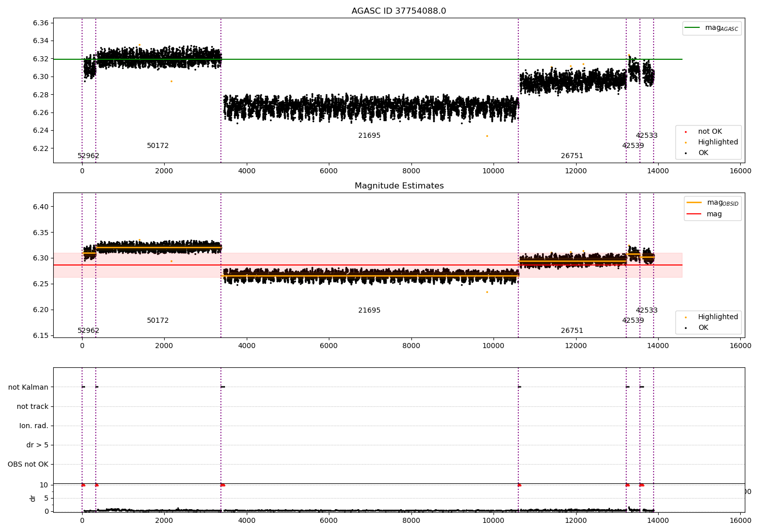Click orange outlier point near 6.23 in top plot
The height and width of the screenshot is (532, 760).
click(487, 136)
